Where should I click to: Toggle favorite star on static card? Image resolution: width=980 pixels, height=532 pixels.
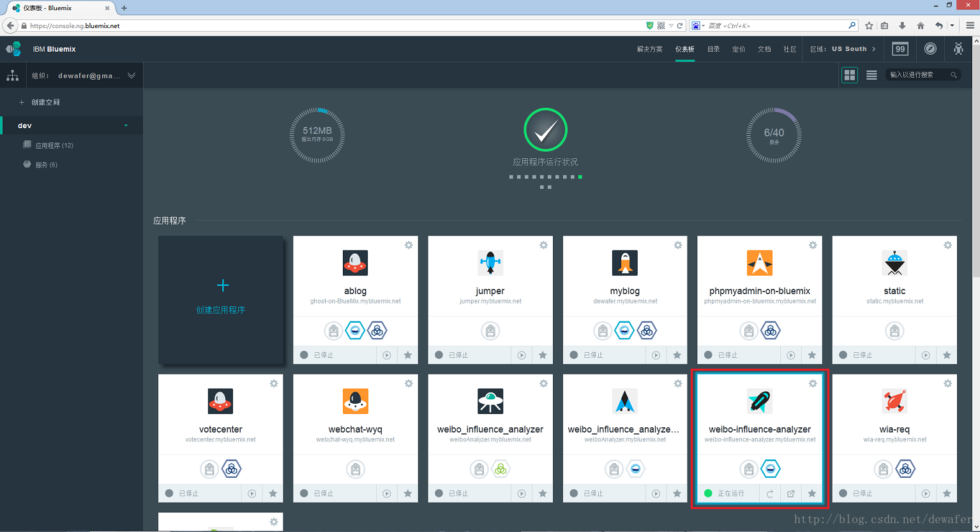[x=947, y=355]
